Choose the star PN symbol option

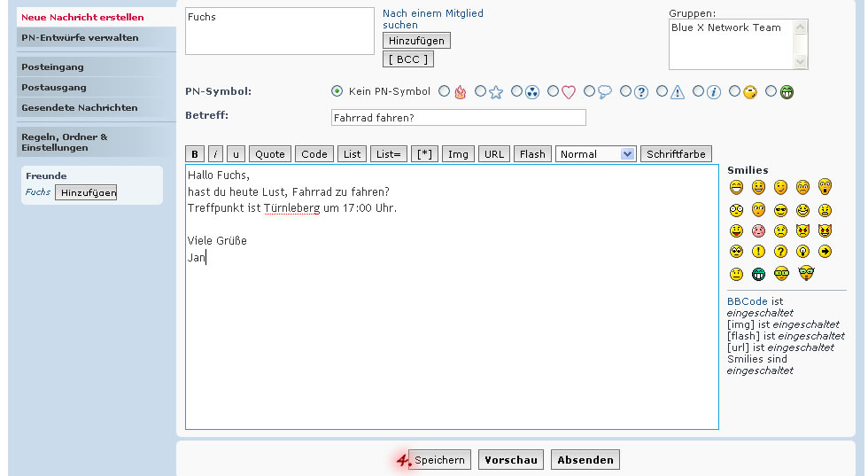(x=481, y=91)
